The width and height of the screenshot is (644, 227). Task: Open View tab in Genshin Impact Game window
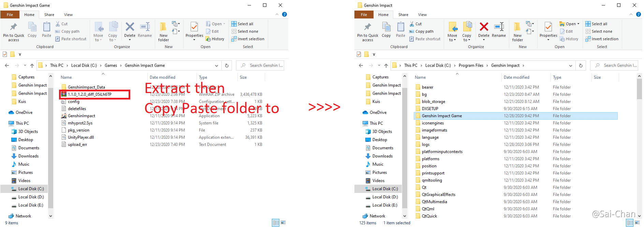point(68,15)
